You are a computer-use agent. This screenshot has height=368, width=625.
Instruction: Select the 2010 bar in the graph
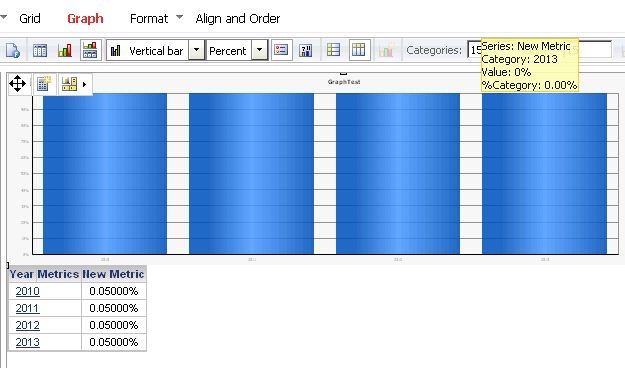(x=105, y=173)
